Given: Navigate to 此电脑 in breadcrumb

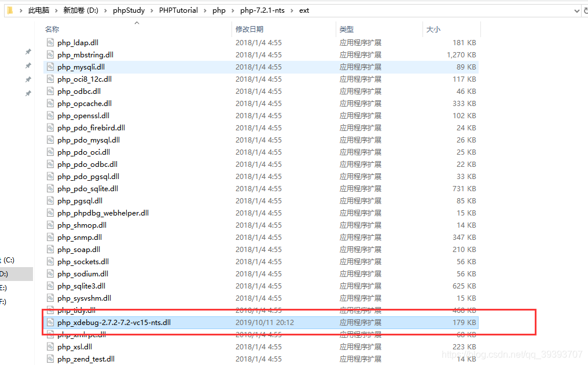Looking at the screenshot, I should pyautogui.click(x=39, y=10).
